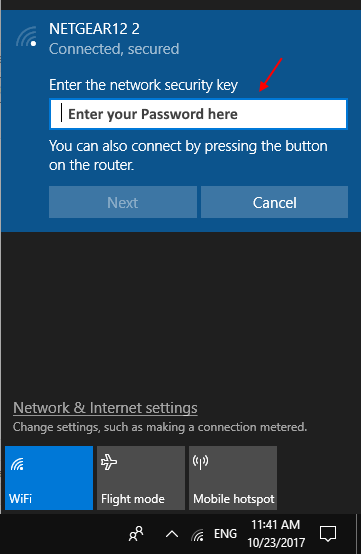Click the WiFi tray icon in taskbar
The height and width of the screenshot is (554, 361).
pyautogui.click(x=198, y=535)
